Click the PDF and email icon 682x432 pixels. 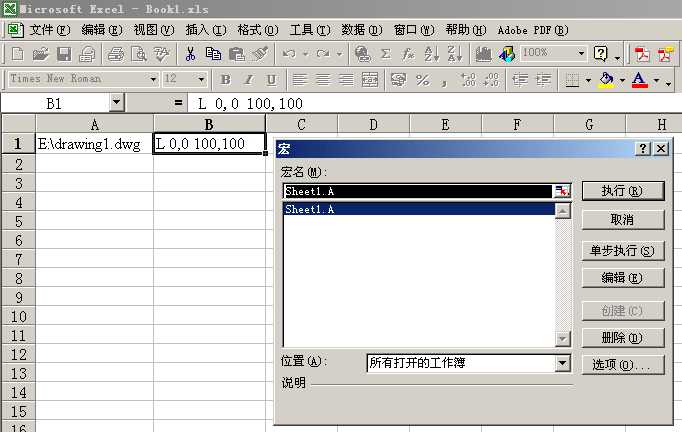(x=665, y=54)
